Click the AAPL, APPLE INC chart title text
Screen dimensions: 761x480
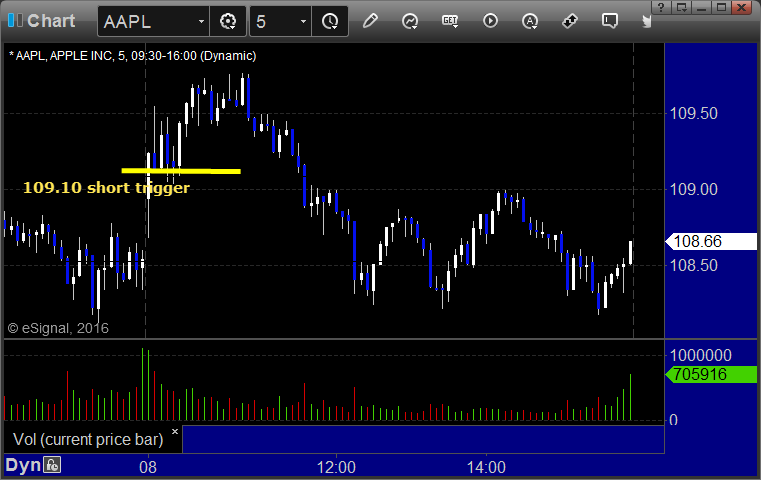pos(132,56)
